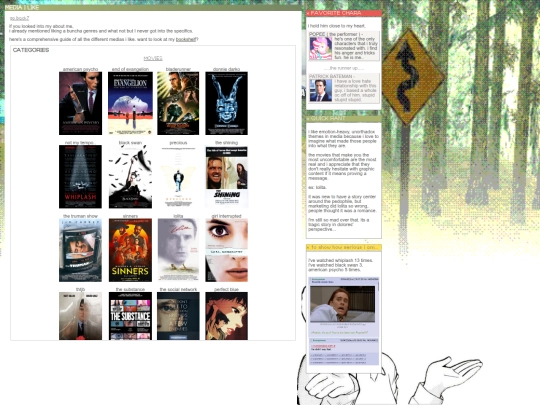Click the Popee the performer avatar
The width and height of the screenshot is (540, 405).
(x=321, y=48)
